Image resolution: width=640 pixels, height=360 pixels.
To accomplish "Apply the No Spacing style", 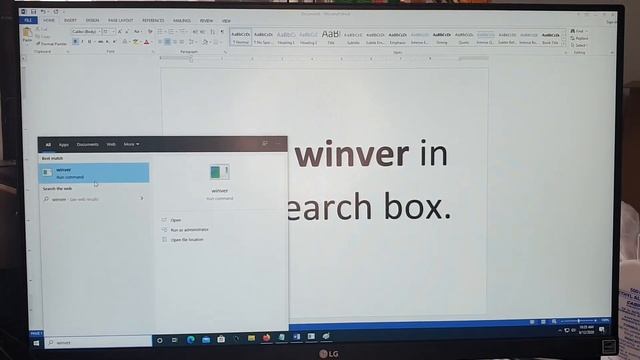I will pos(263,37).
